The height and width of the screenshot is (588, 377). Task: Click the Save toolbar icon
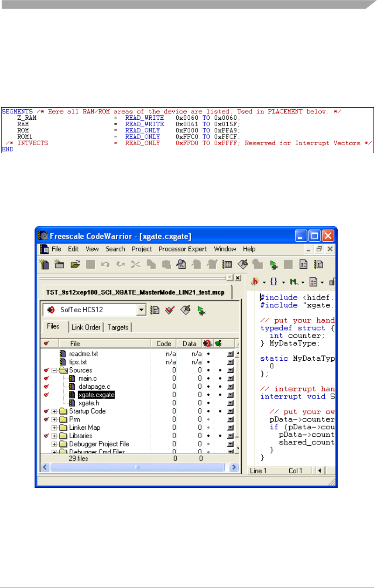click(x=90, y=264)
